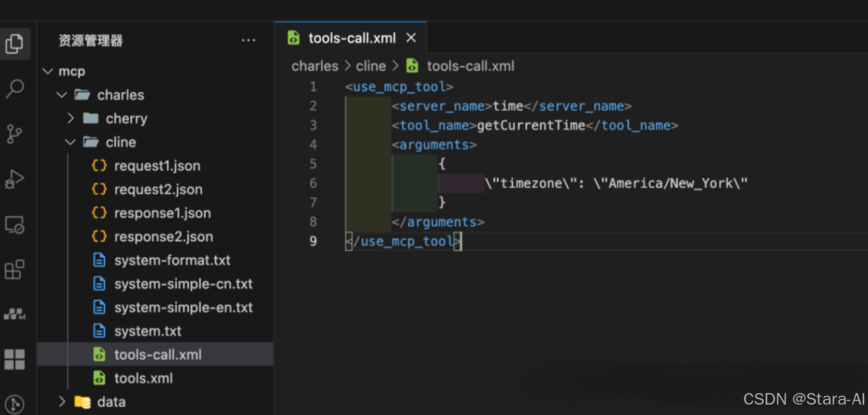Screen dimensions: 868x415
Task: Click the closing brace on line 7
Action: (442, 202)
